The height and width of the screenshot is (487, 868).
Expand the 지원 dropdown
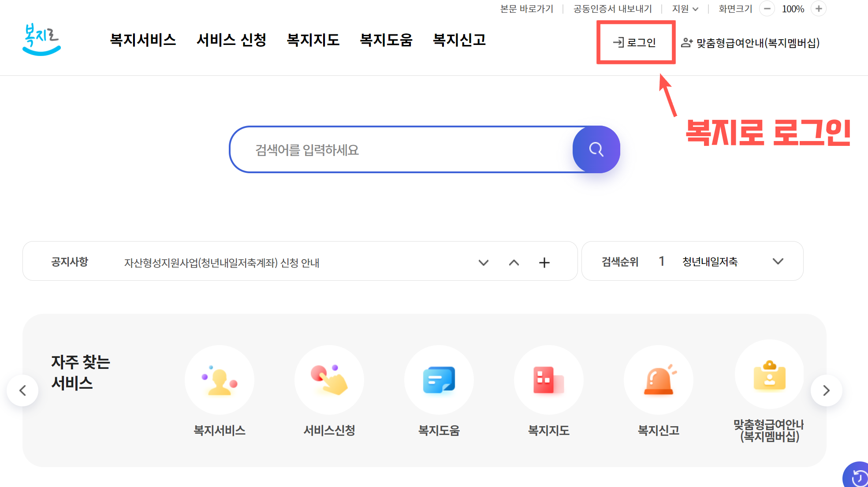coord(685,8)
